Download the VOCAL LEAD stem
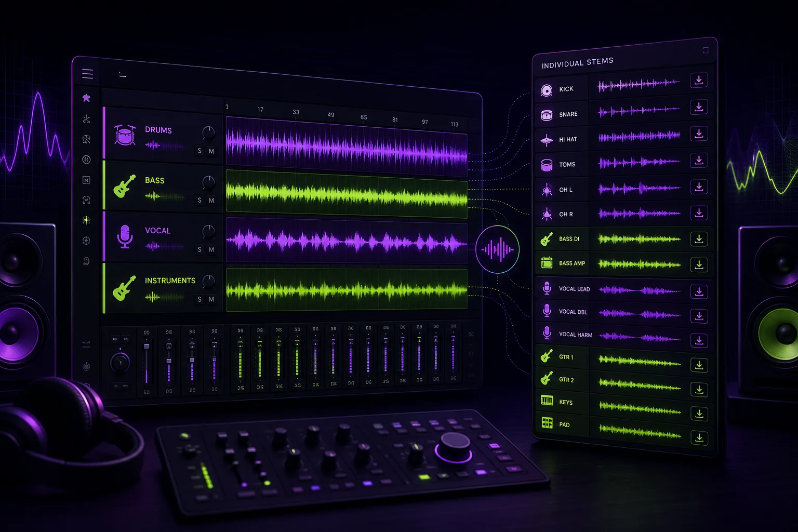 (x=699, y=291)
